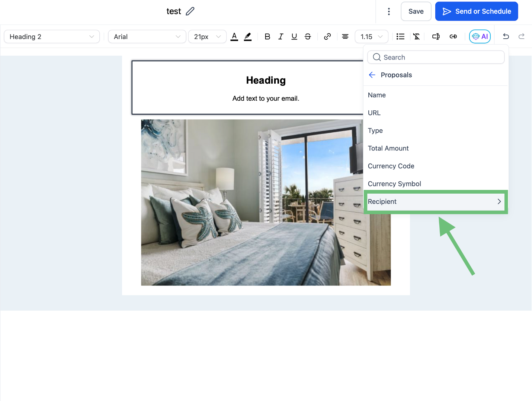Click the 'test' email title

[174, 12]
